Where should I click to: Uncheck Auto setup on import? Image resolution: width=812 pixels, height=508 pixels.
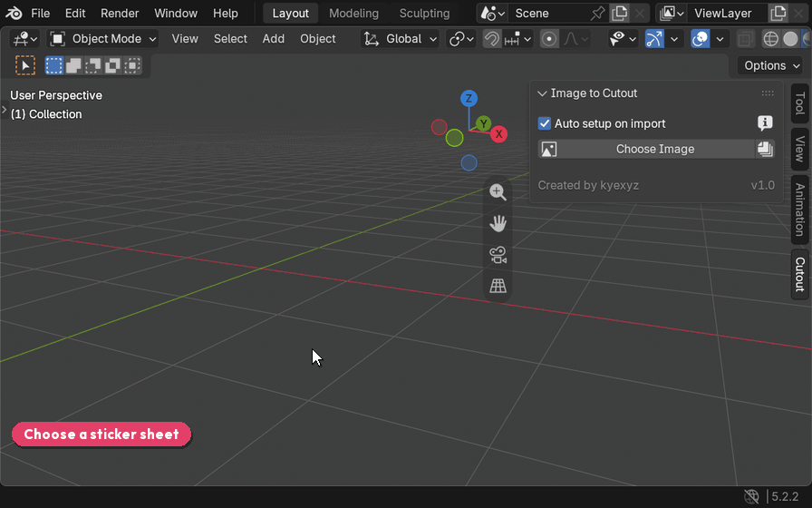coord(545,123)
